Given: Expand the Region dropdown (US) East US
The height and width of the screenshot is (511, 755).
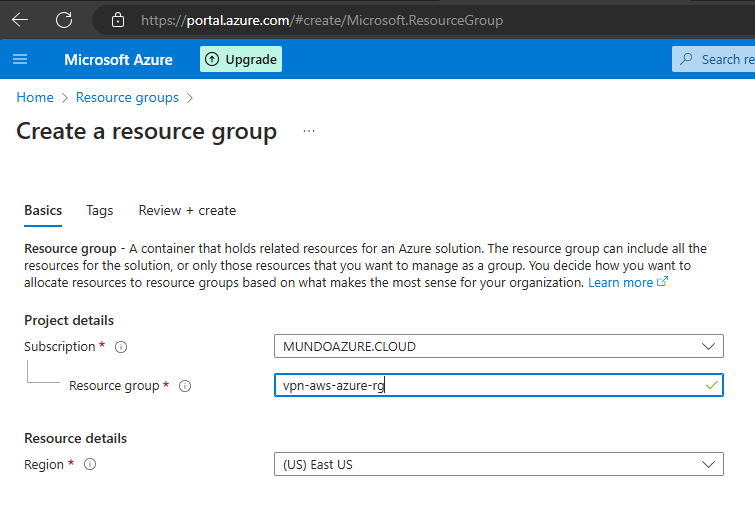Looking at the screenshot, I should point(499,464).
